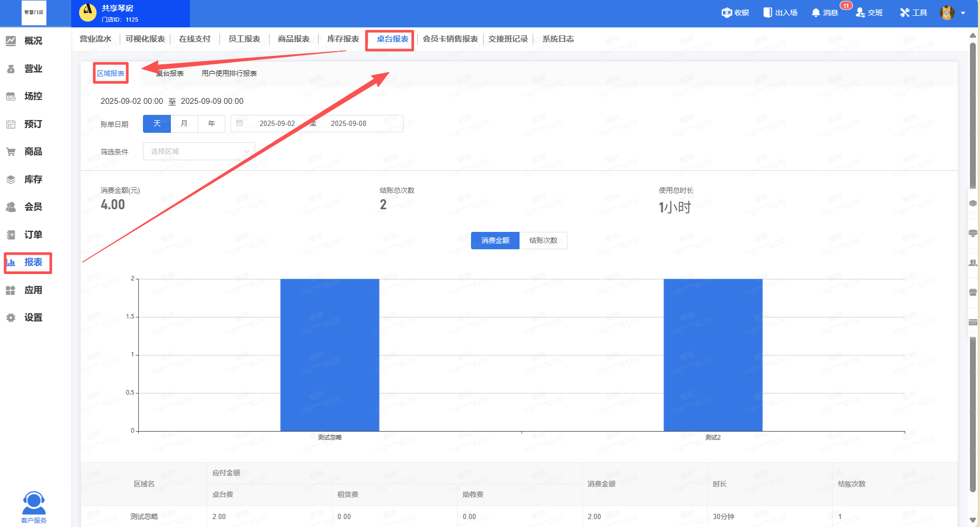Screen dimensions: 980x527
Task: Click the scroll up arrow at top right
Action: [973, 35]
